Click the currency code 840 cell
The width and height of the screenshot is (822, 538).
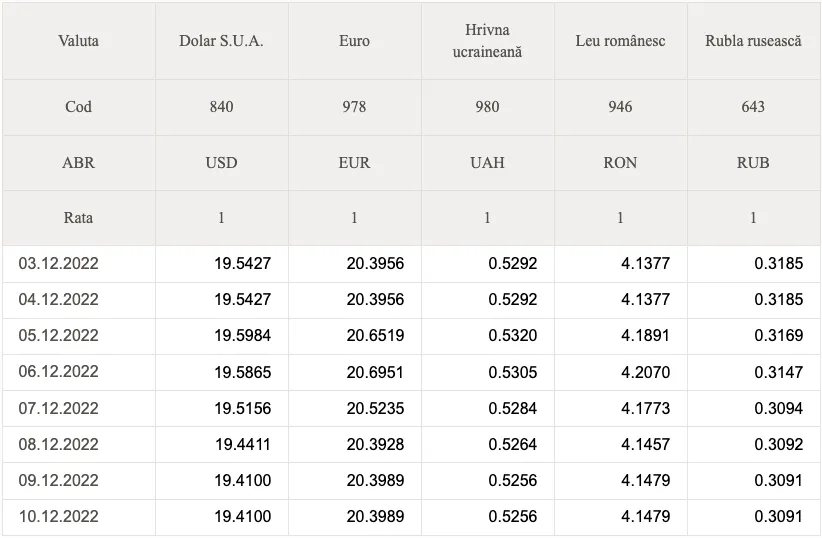pos(221,107)
